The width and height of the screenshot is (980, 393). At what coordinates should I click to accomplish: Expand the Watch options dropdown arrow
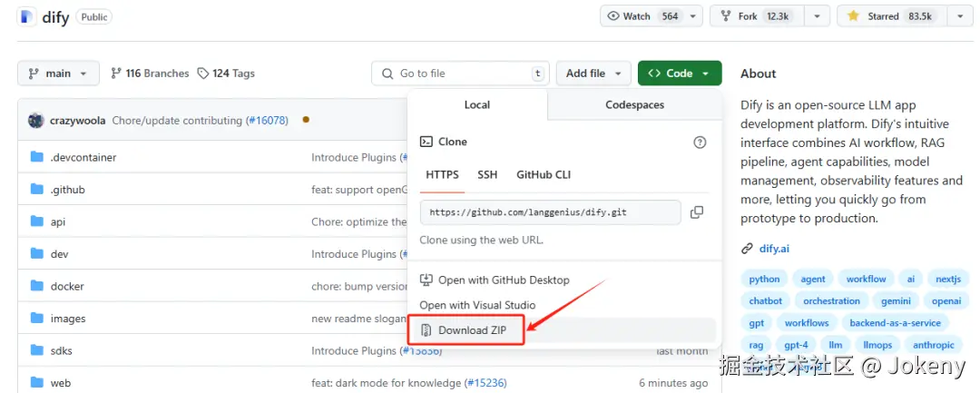click(692, 16)
